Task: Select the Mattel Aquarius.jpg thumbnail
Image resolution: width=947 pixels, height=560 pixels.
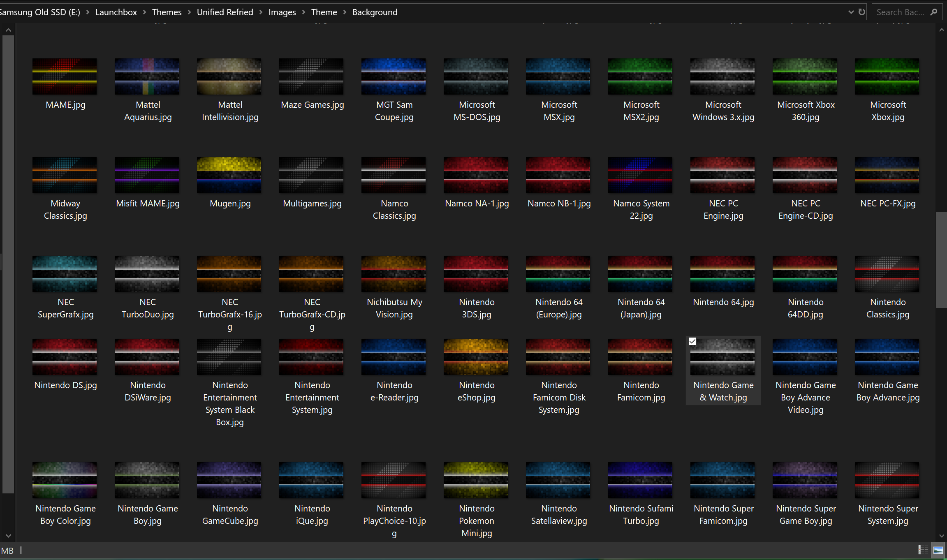Action: [147, 76]
